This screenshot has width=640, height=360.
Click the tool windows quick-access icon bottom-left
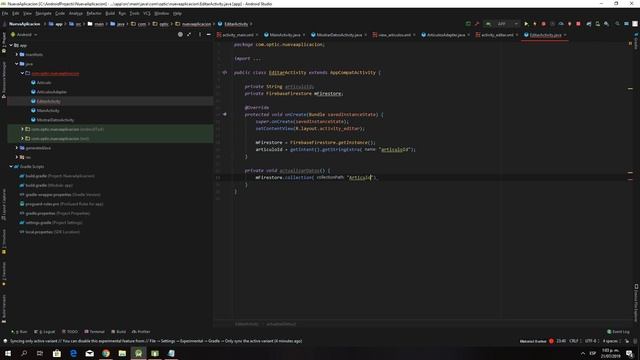[x=4, y=341]
